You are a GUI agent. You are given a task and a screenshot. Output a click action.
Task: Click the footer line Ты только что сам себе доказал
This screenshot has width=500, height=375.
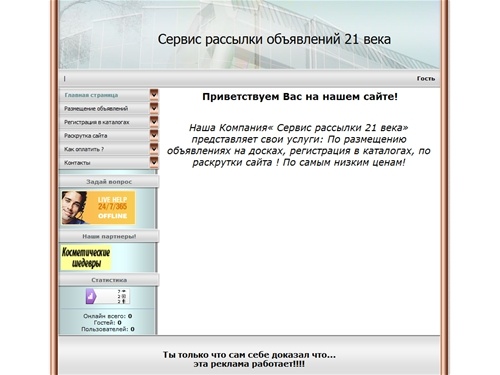tap(249, 355)
